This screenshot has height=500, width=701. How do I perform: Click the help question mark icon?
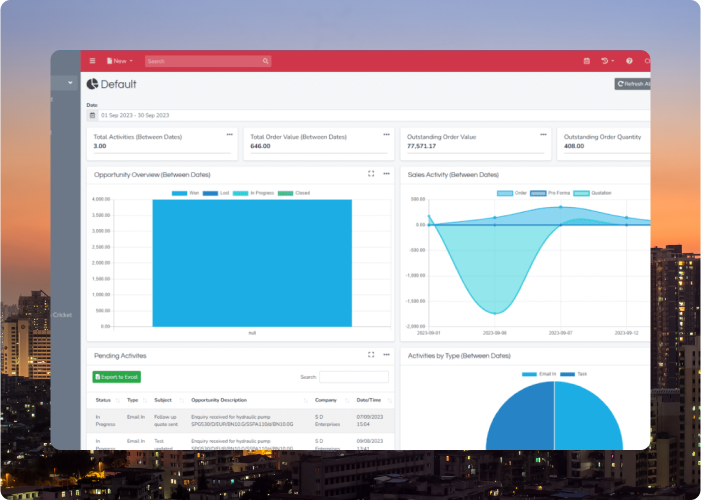pos(629,61)
